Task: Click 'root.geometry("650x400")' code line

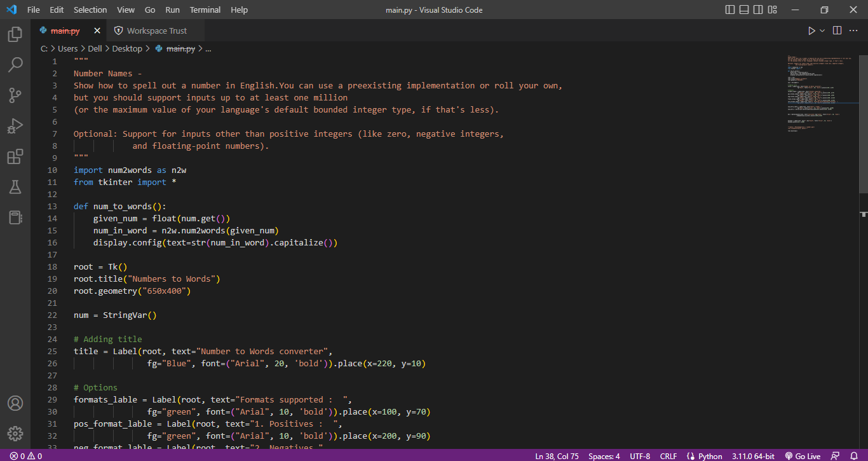Action: click(x=132, y=291)
